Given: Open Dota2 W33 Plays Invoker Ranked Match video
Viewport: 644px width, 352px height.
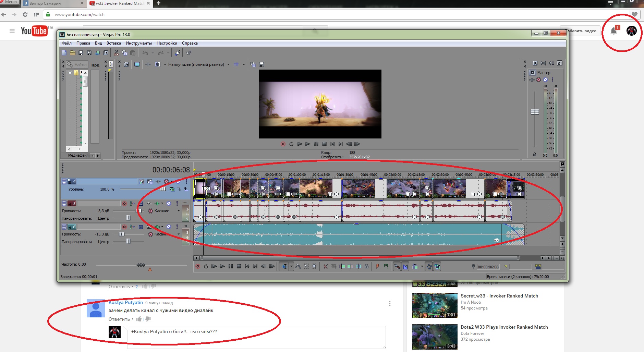Looking at the screenshot, I should [504, 327].
